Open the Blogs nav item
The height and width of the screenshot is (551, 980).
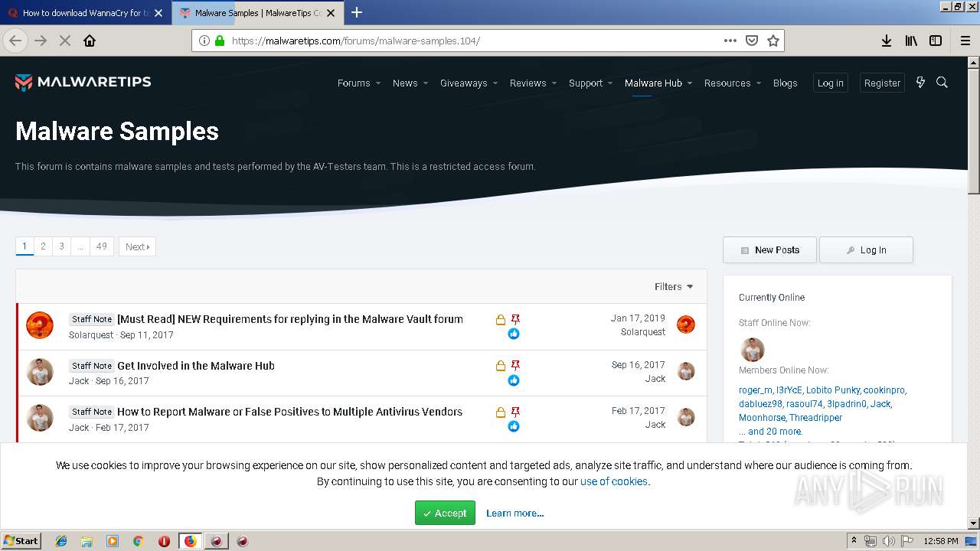tap(785, 83)
